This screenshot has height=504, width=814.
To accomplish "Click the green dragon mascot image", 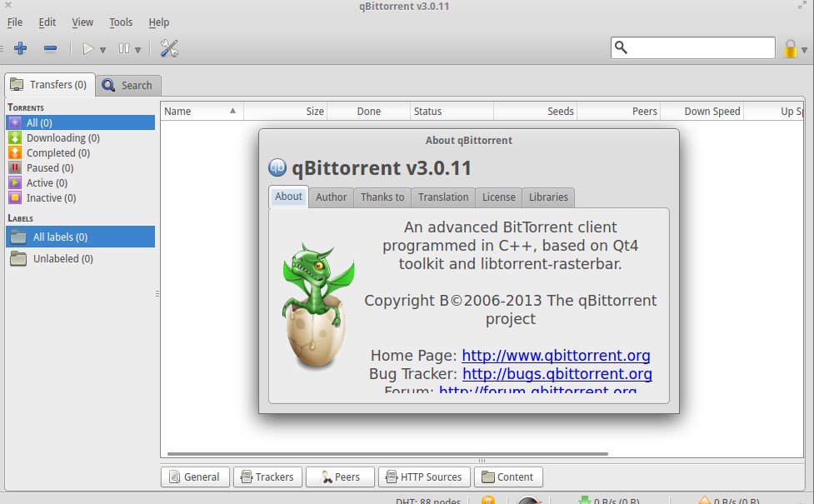I will (317, 305).
